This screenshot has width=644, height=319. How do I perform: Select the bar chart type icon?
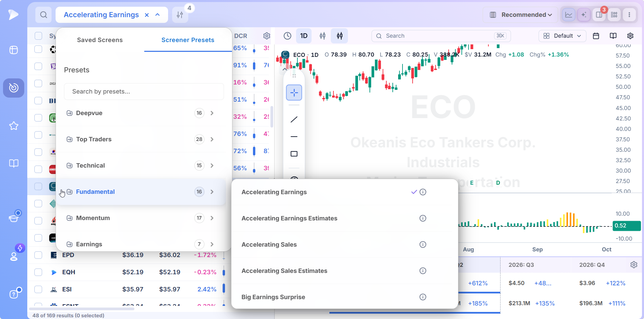pyautogui.click(x=322, y=36)
